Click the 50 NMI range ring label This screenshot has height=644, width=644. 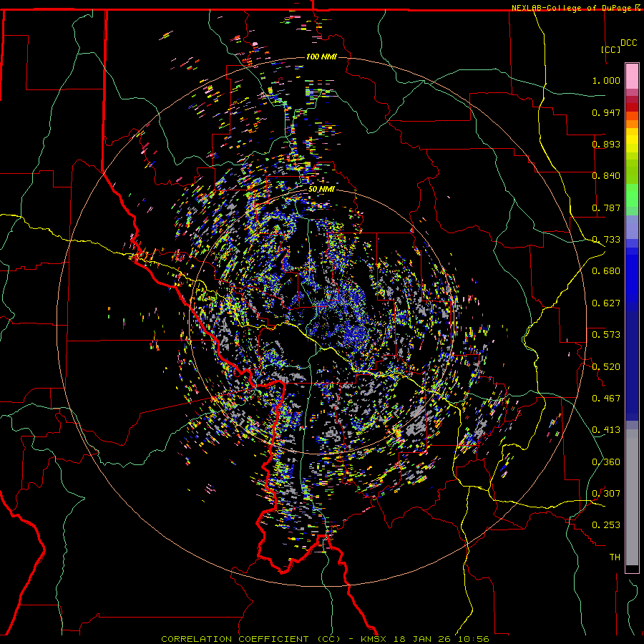tap(321, 189)
